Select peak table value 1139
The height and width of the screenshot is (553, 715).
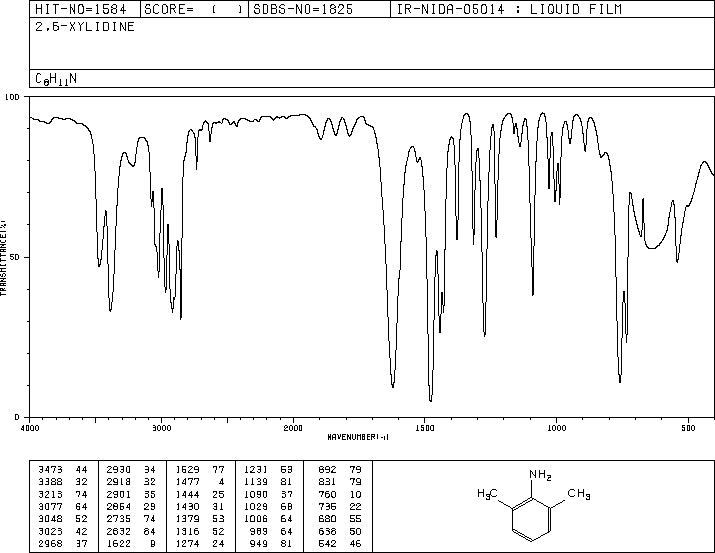tap(256, 482)
